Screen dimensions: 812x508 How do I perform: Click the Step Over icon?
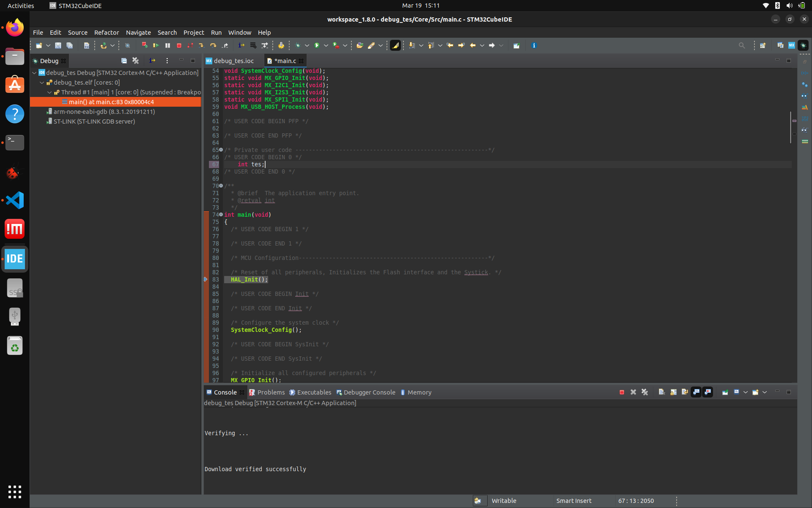click(213, 46)
